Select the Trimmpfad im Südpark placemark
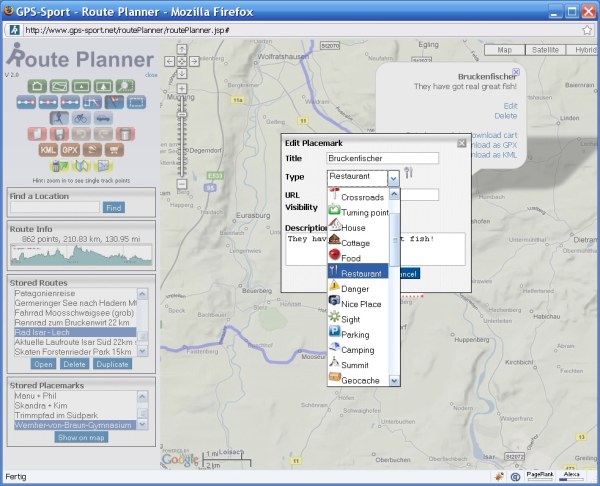 click(x=75, y=415)
